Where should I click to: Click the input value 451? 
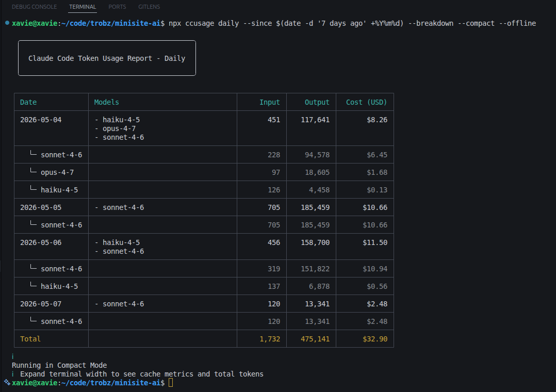point(274,120)
